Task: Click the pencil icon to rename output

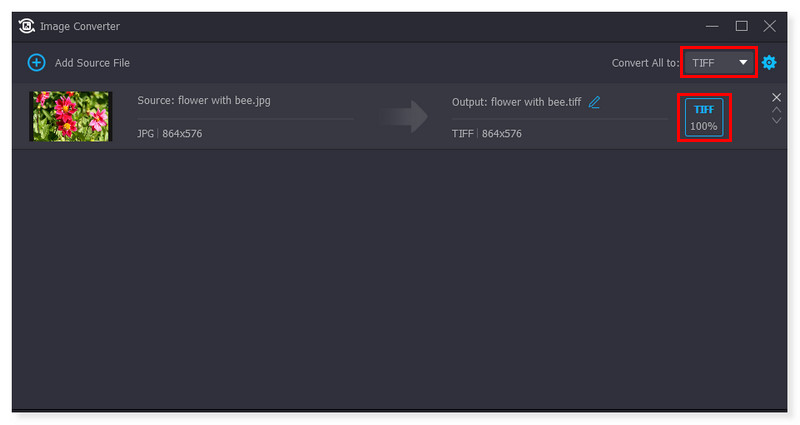Action: point(595,102)
